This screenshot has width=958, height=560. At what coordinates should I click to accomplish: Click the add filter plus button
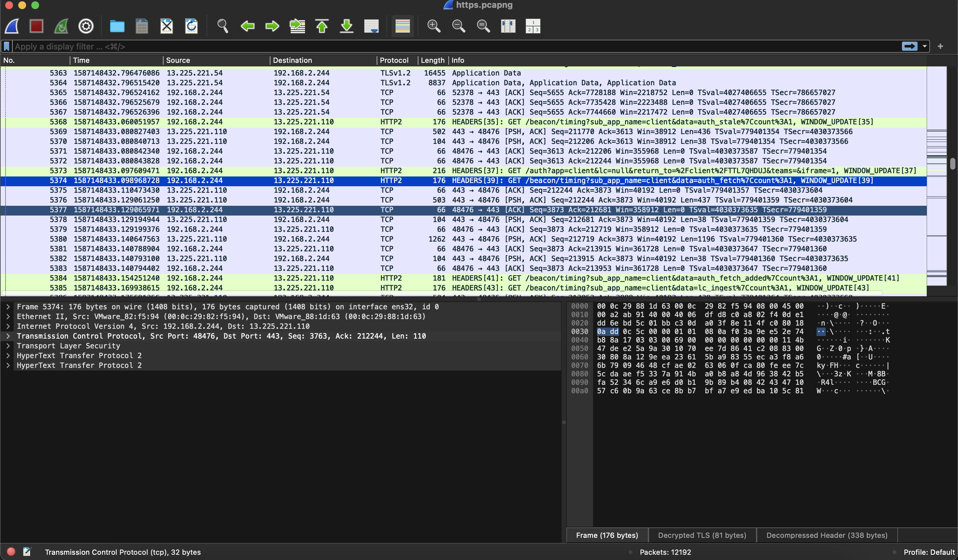tap(940, 46)
